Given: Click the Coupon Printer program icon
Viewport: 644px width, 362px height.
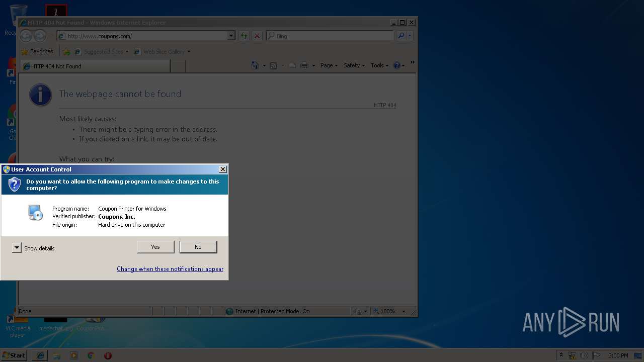Looking at the screenshot, I should (35, 212).
